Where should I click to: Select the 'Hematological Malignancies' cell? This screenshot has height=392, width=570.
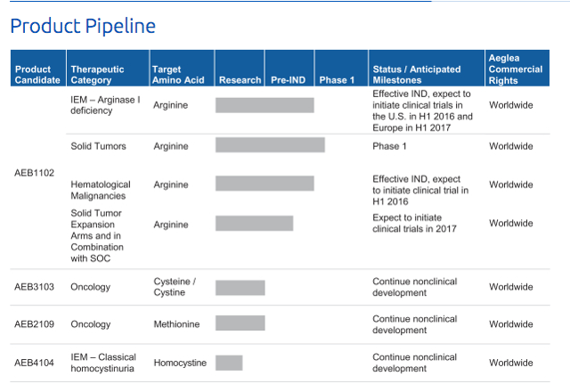(101, 190)
